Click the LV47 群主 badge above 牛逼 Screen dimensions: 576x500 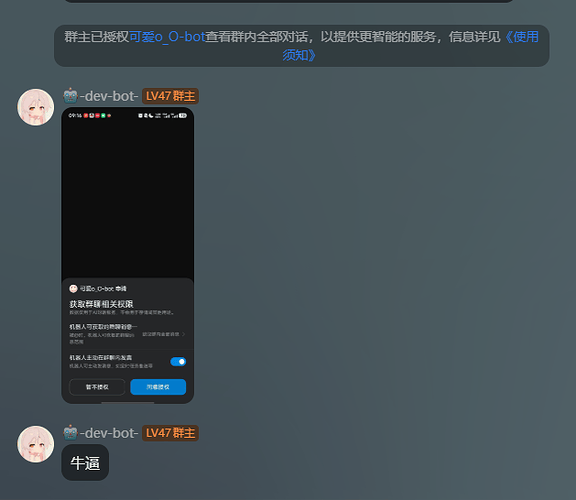170,433
